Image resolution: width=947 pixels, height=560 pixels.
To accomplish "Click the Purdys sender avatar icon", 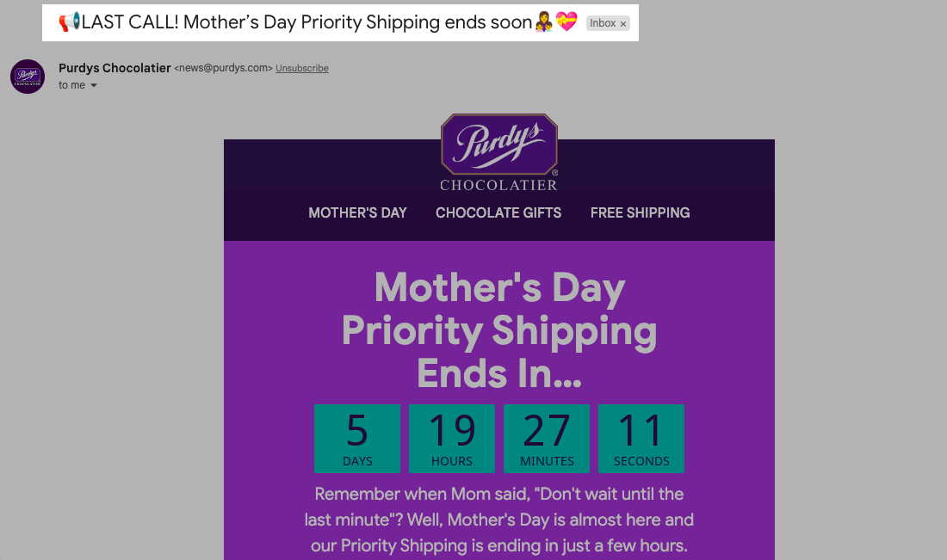I will 28,77.
